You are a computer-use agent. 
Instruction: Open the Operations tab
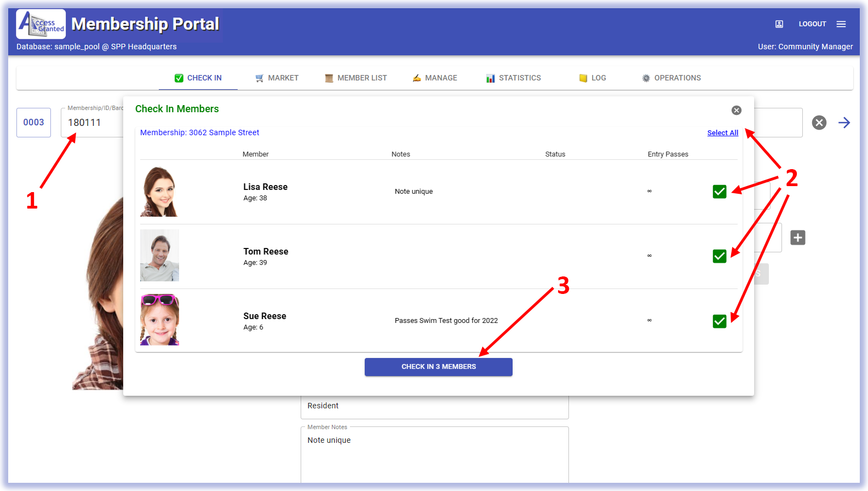pos(671,78)
